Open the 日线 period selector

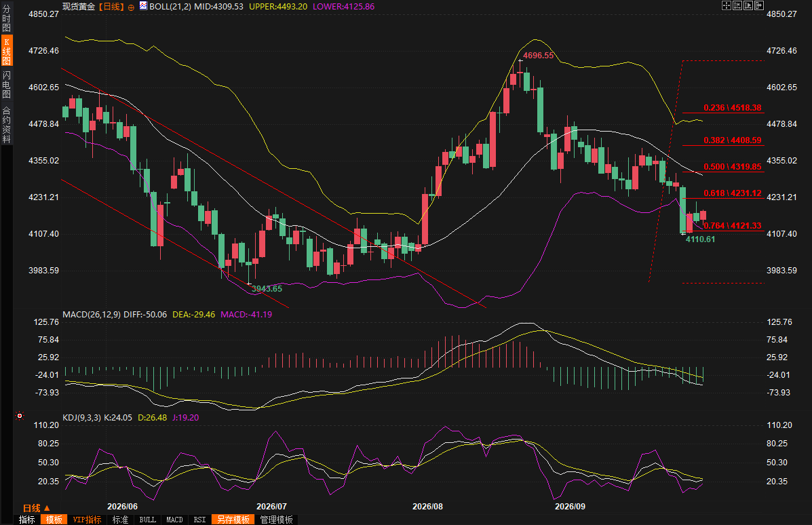(36, 508)
